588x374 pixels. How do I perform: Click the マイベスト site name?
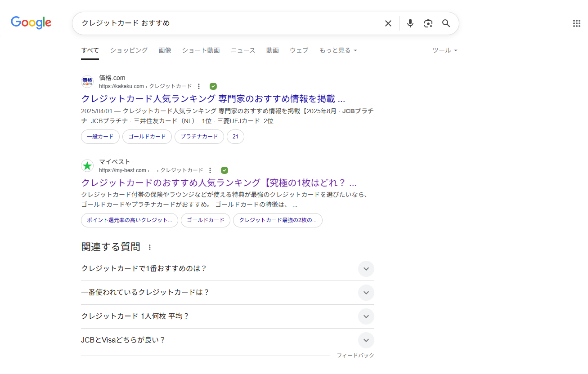115,162
